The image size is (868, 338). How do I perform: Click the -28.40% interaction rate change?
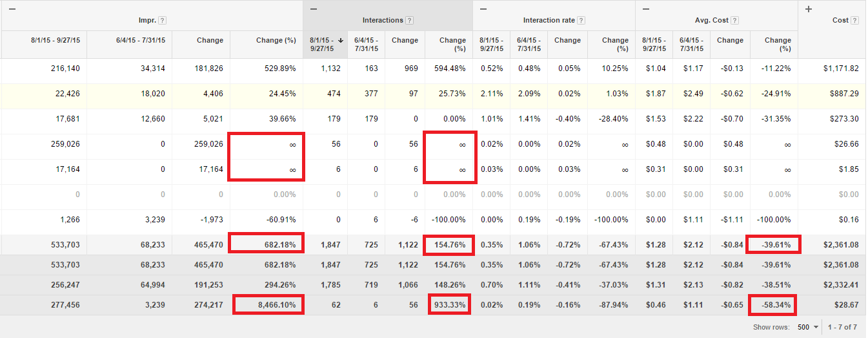point(613,119)
